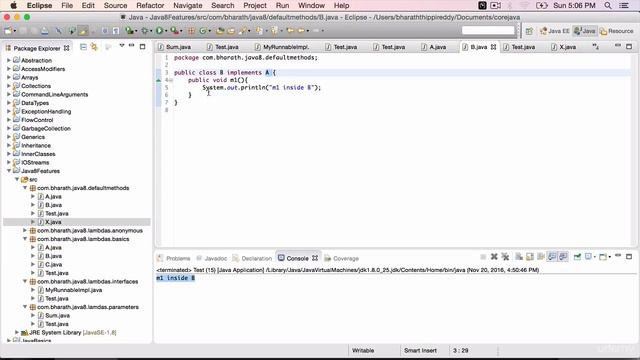Expand com.bharath.java8.lambdas.anonymous package
640x360 pixels.
pos(24,231)
